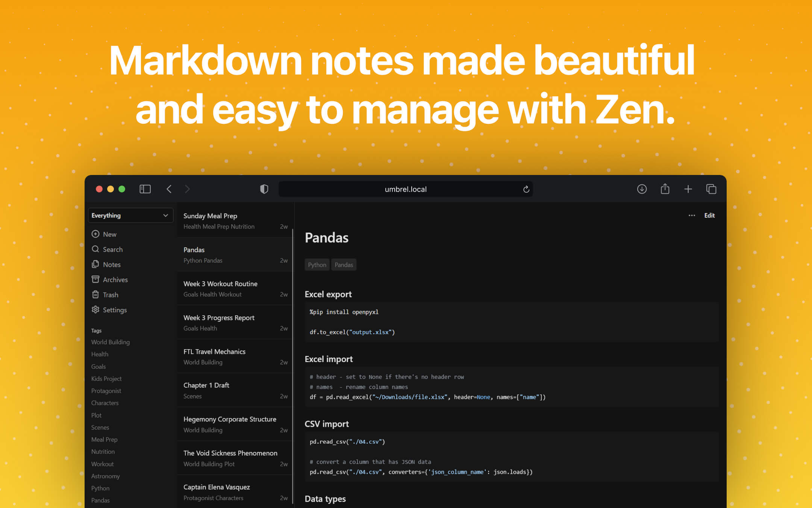Image resolution: width=812 pixels, height=508 pixels.
Task: Toggle the Python tag on the Pandas note
Action: (317, 265)
